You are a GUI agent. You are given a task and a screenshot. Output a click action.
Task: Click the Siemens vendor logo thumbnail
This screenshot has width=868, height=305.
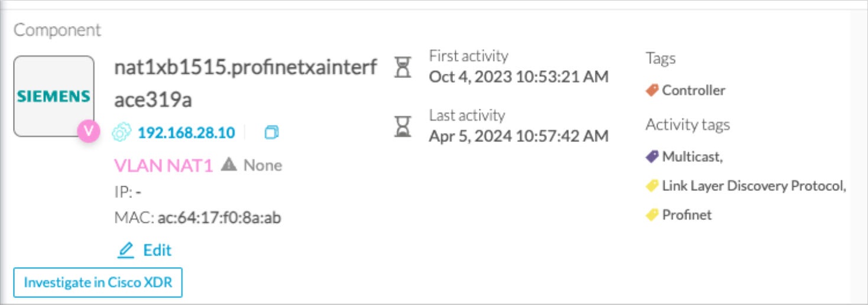pyautogui.click(x=54, y=96)
